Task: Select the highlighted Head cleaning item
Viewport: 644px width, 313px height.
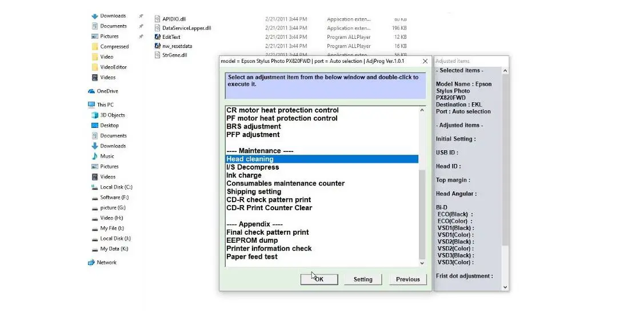Action: coord(322,159)
